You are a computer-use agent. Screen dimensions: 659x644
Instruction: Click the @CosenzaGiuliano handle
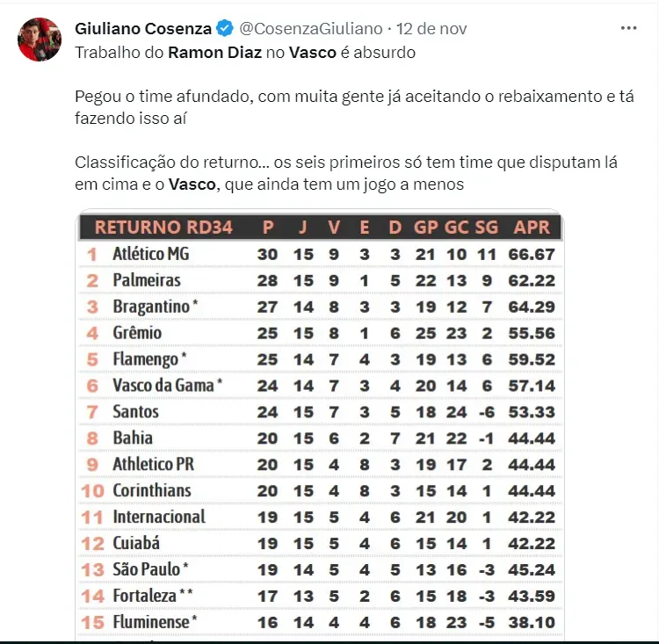pyautogui.click(x=309, y=29)
